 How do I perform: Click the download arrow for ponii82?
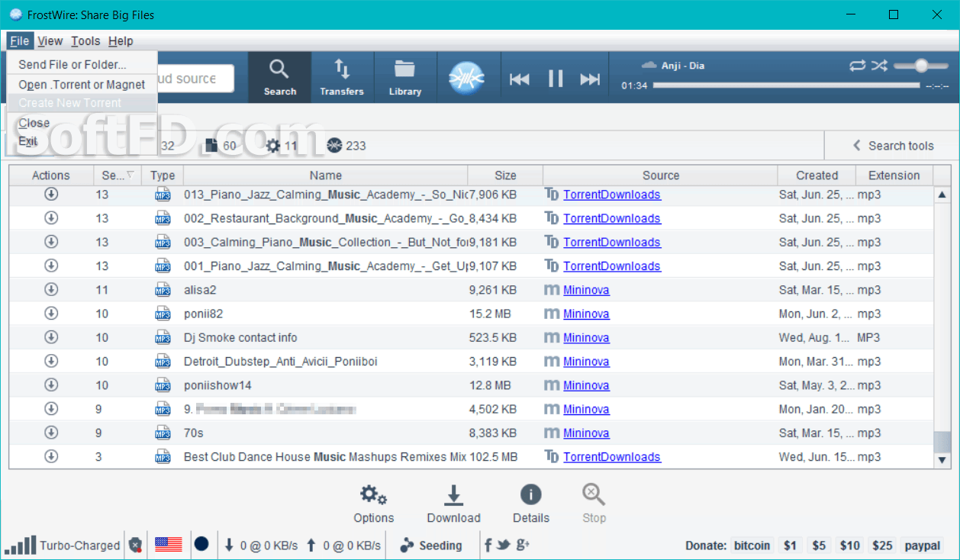51,314
